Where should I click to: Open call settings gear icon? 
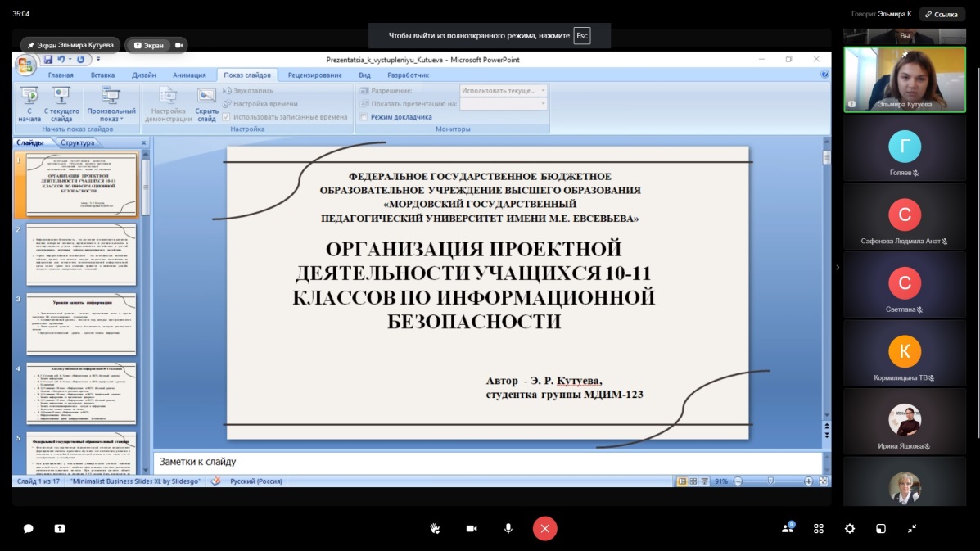click(850, 529)
